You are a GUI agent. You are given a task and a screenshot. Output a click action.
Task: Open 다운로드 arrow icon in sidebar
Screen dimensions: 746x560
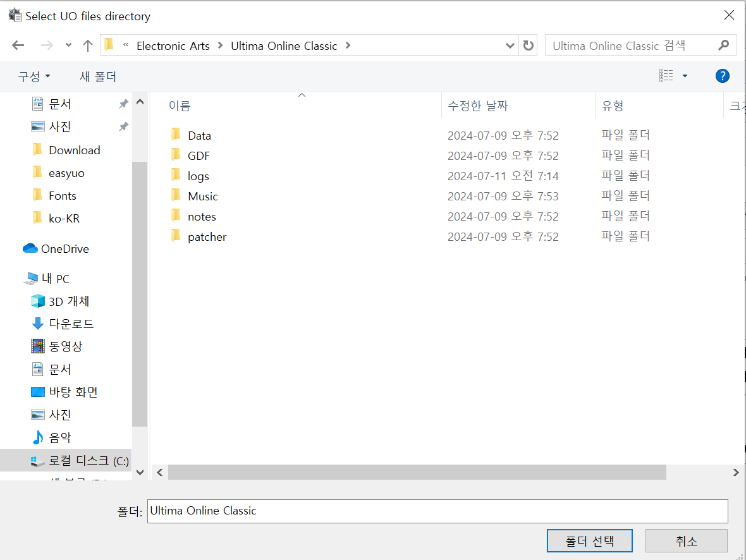(37, 324)
